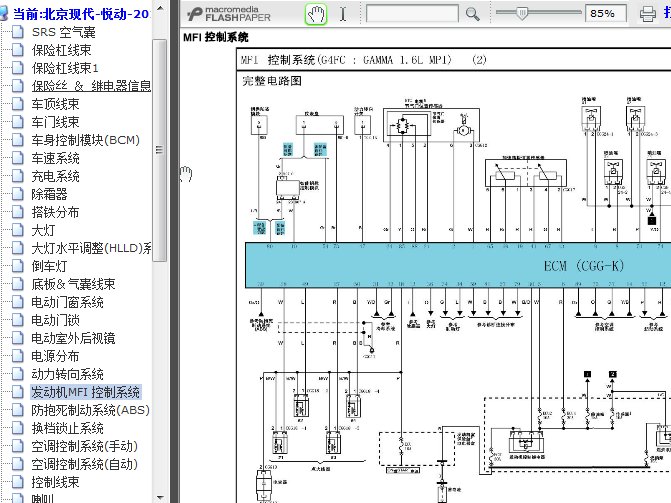This screenshot has height=503, width=671.
Task: Click page icon beside 倒车灯
Action: (18, 265)
